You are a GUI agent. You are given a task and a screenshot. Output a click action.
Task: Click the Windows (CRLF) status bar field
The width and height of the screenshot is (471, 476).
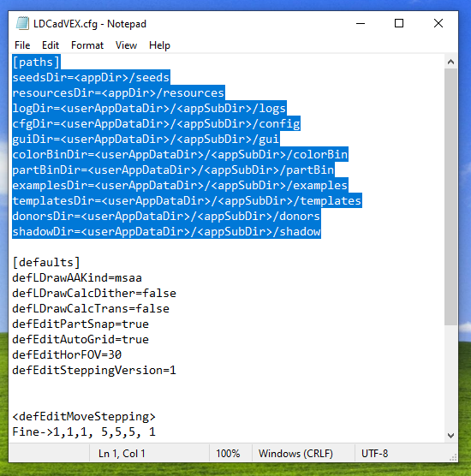pos(295,454)
